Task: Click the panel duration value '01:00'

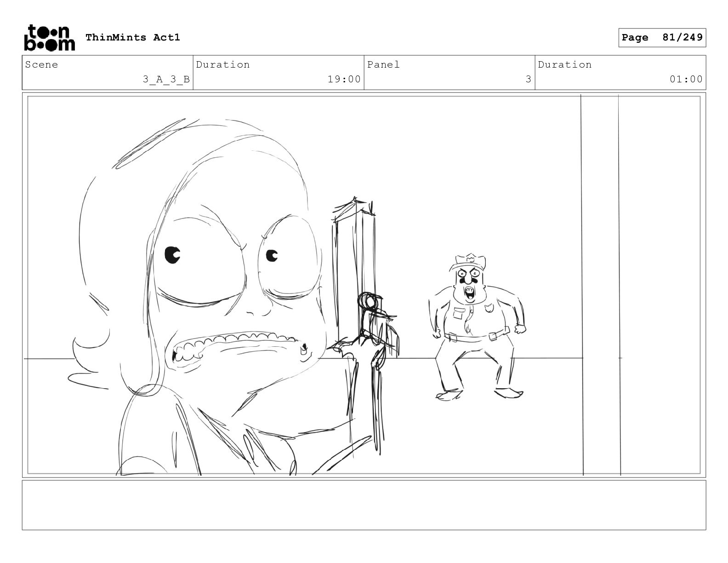Action: (x=686, y=80)
